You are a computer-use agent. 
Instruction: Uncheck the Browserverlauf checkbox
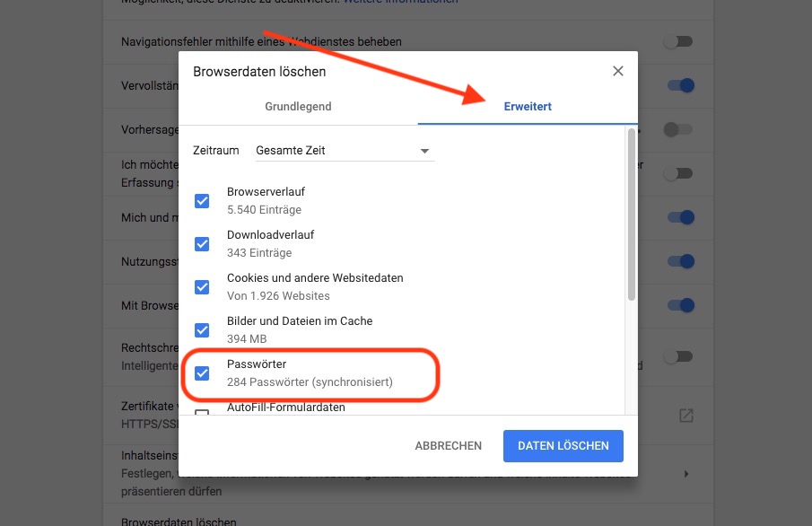pos(202,201)
